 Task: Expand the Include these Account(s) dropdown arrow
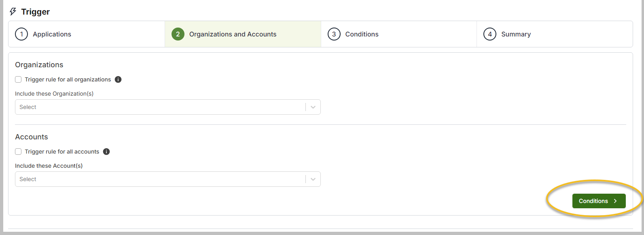(313, 179)
